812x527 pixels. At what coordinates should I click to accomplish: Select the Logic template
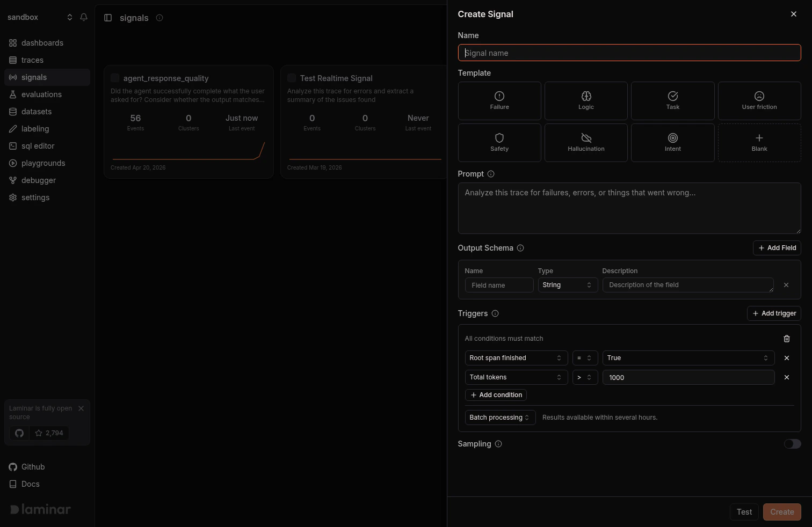(x=586, y=101)
